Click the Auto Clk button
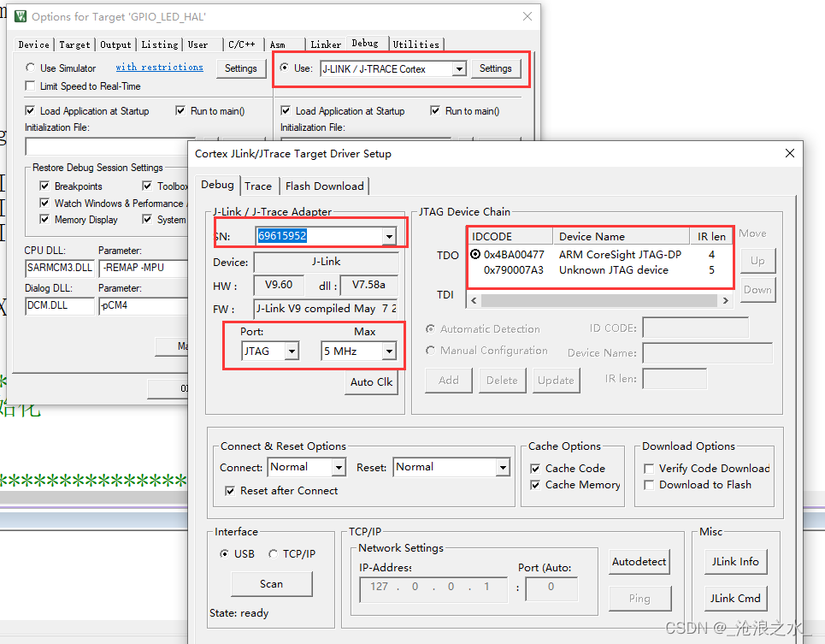825x644 pixels. (371, 382)
